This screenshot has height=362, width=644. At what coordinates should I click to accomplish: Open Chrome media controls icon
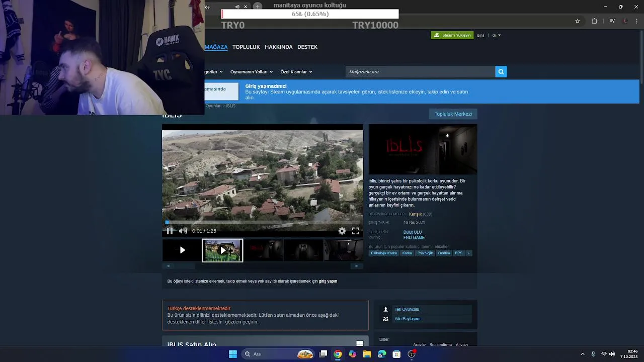(612, 21)
